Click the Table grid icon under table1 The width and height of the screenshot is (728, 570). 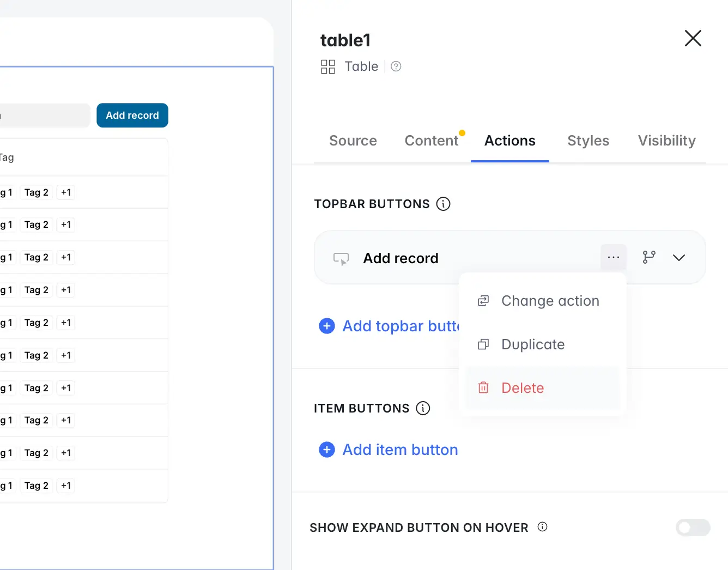tap(328, 66)
